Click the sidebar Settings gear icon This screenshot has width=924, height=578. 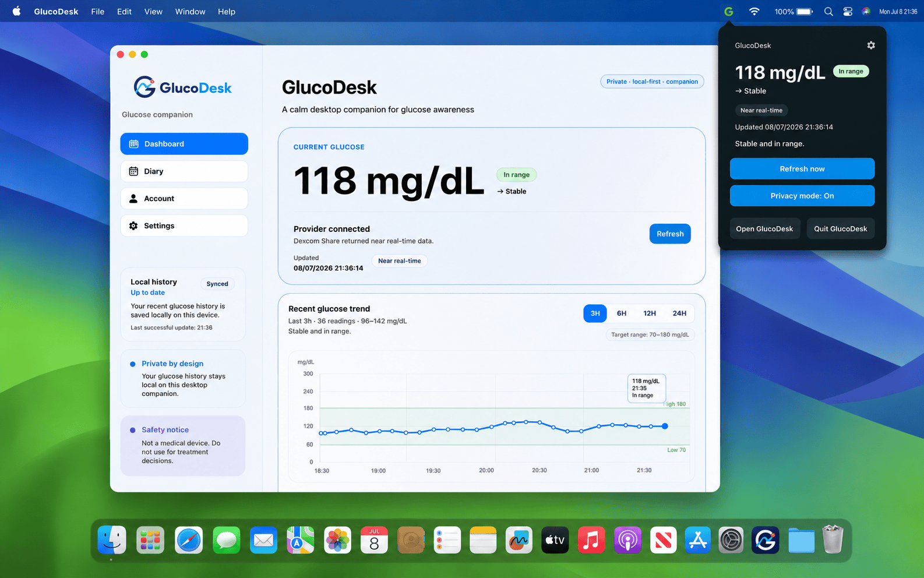coord(133,225)
